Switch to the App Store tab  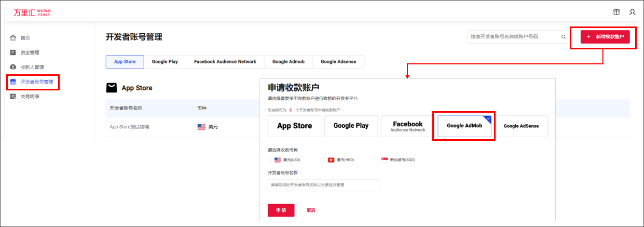coord(125,61)
